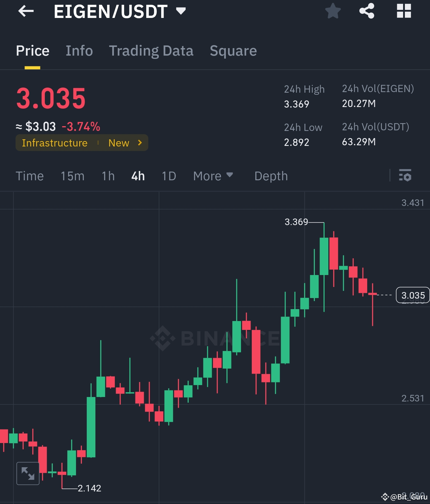The height and width of the screenshot is (504, 430).
Task: Open the Square tab
Action: (x=233, y=51)
